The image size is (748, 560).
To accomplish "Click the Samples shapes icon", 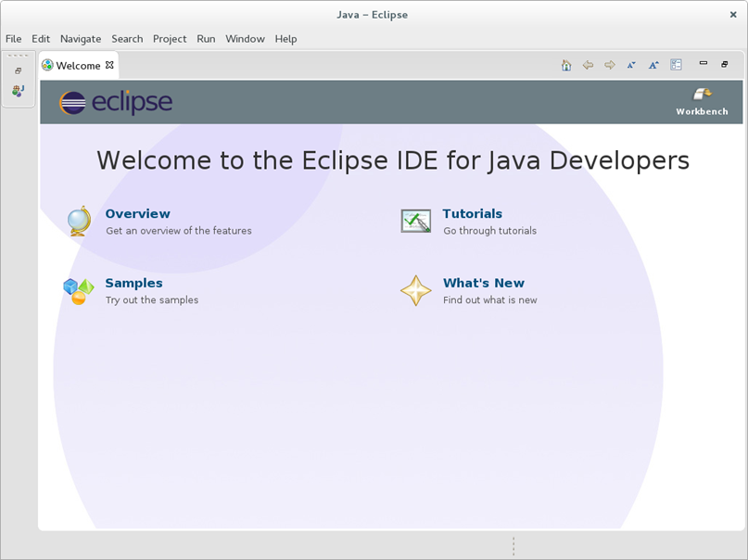I will point(79,290).
